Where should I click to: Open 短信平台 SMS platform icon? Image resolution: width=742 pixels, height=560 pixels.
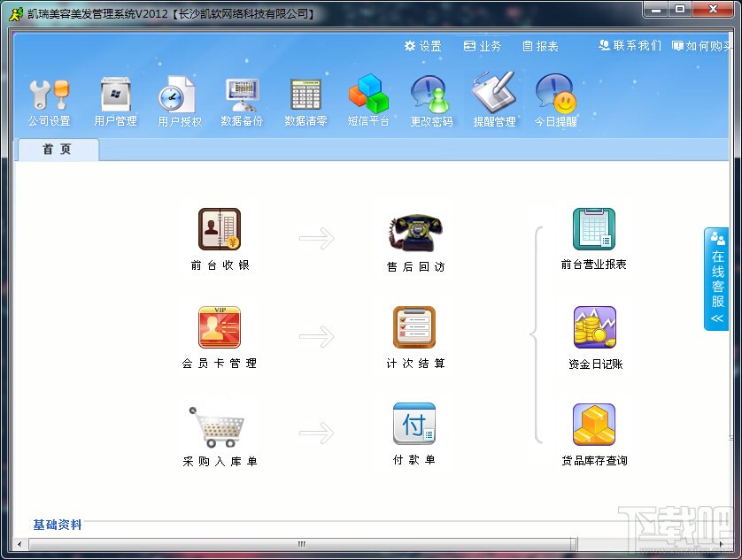coord(368,100)
